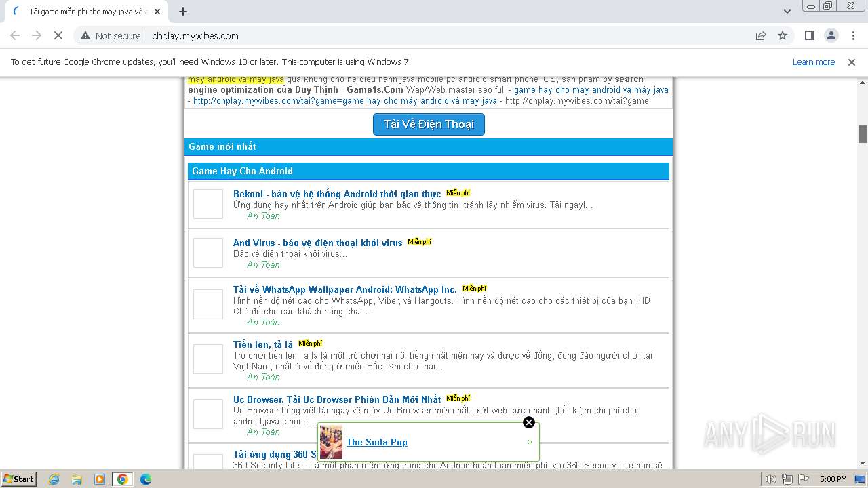Click the page vertical scrollbar thumb
Viewport: 868px width, 488px height.
(x=863, y=134)
